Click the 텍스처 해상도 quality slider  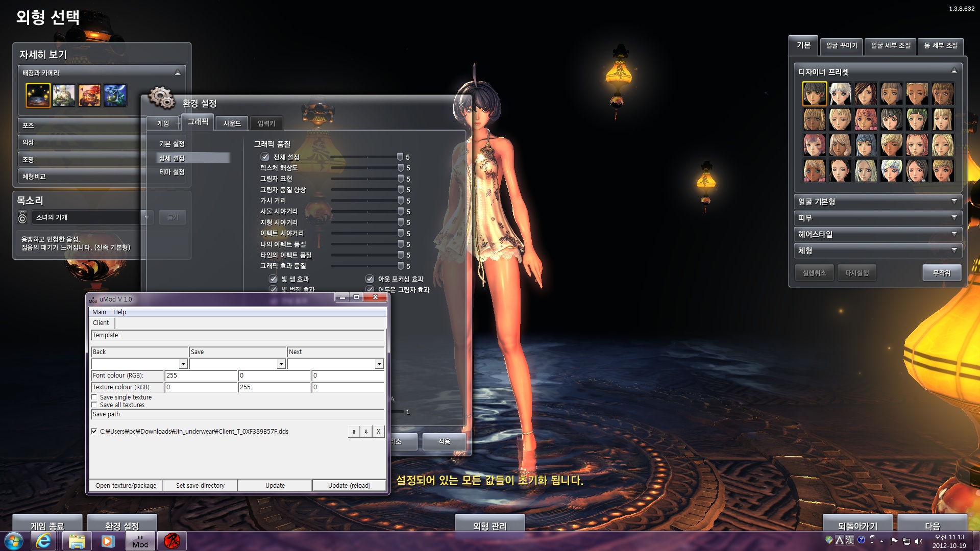[365, 168]
